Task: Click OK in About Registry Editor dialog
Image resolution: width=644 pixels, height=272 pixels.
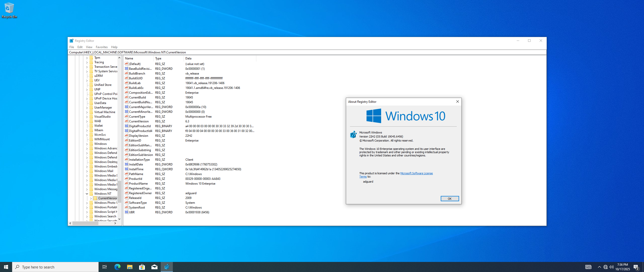Action: click(450, 199)
